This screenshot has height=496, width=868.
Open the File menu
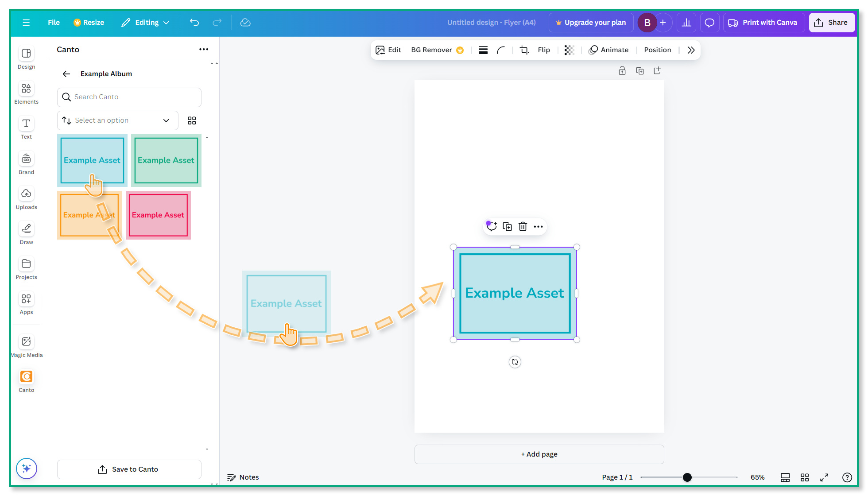click(x=54, y=22)
